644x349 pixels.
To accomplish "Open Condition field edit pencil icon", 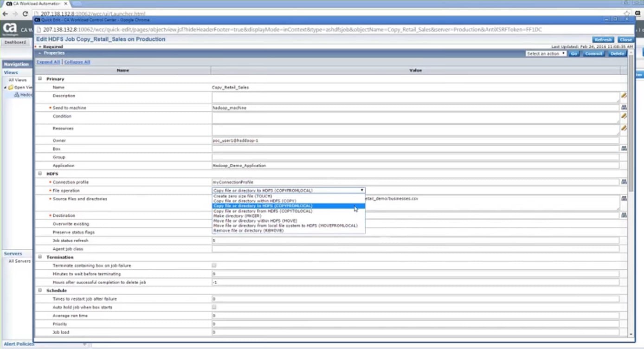I will coord(624,116).
